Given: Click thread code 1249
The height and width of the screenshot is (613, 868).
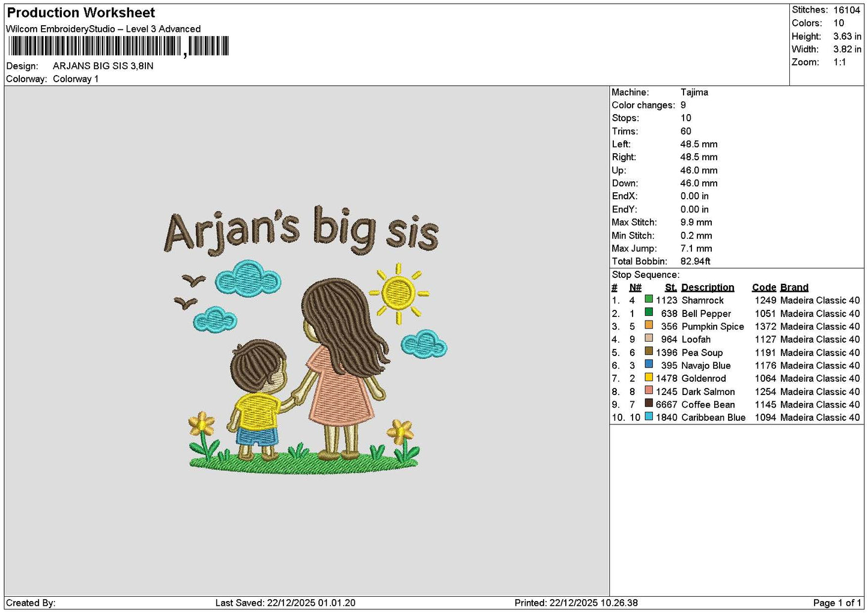Looking at the screenshot, I should (766, 300).
